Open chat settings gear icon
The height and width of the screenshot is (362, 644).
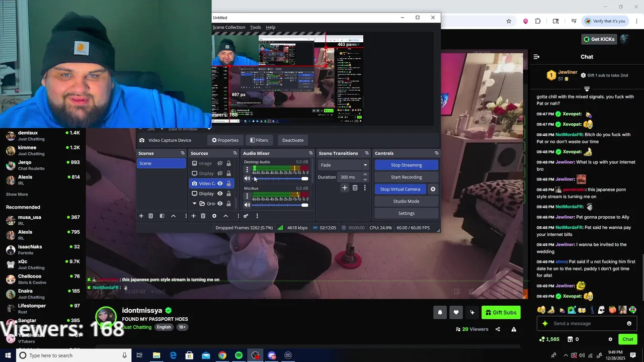610,339
